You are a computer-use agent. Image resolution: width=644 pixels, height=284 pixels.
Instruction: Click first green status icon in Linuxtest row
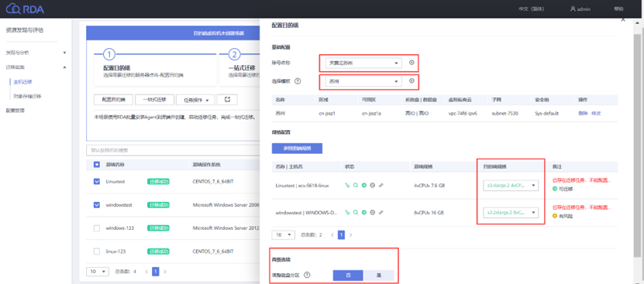[347, 186]
